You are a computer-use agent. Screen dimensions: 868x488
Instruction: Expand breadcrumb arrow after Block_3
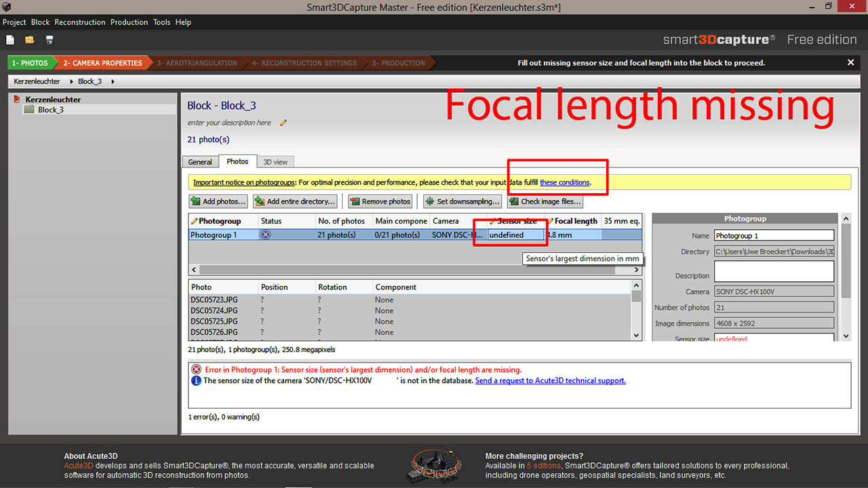[x=112, y=81]
